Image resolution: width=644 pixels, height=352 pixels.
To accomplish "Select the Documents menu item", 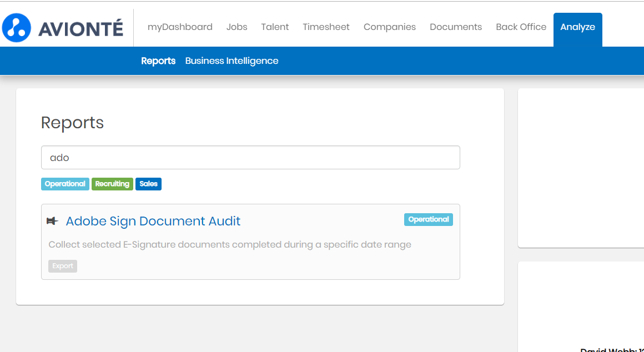I will [455, 27].
